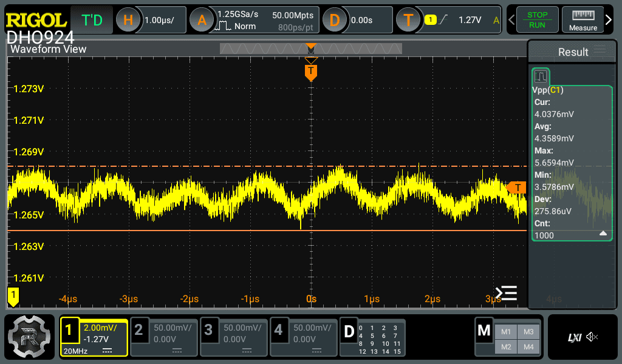Select the M4 math channel
The height and width of the screenshot is (364, 622).
pos(528,347)
